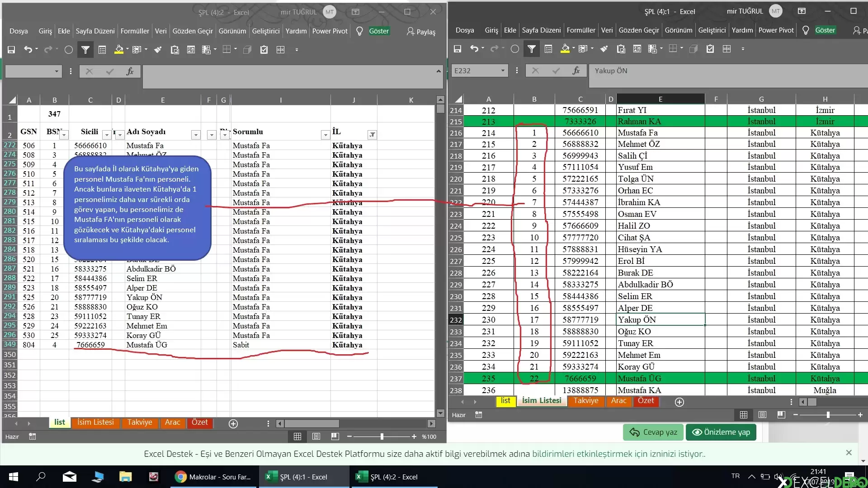Viewport: 868px width, 488px height.
Task: Switch to Normal view in left status bar
Action: [297, 436]
